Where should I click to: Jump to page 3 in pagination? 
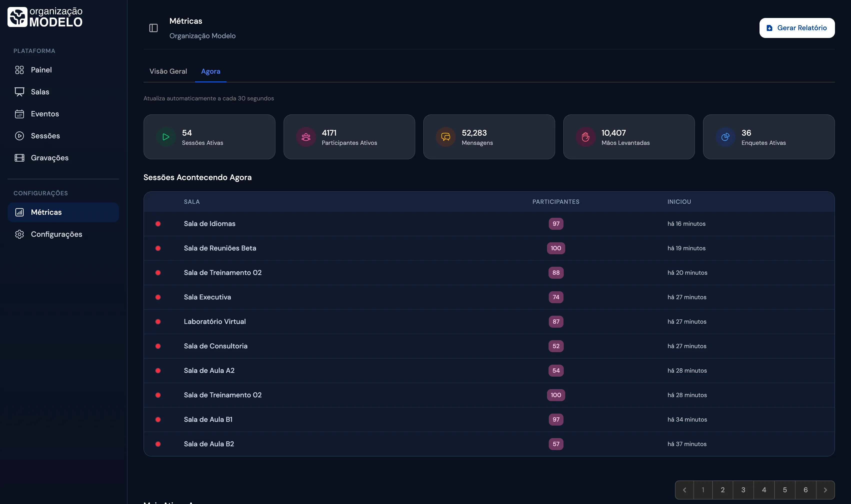tap(743, 490)
